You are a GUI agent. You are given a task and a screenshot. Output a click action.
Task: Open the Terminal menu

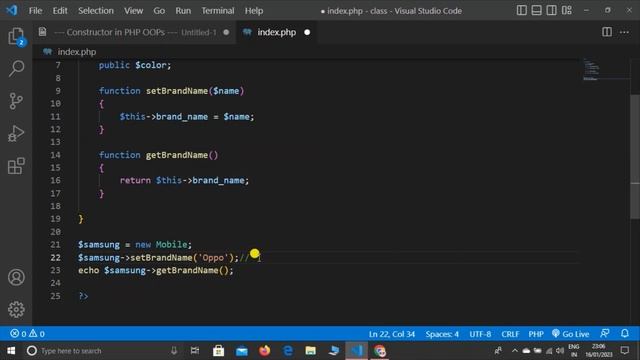[218, 11]
